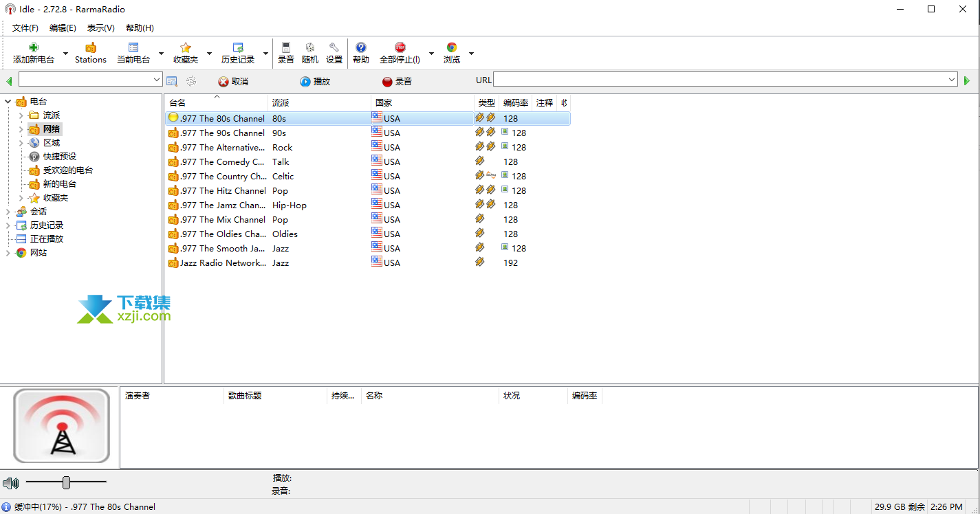This screenshot has width=980, height=514.
Task: Select 新的电台 tree item
Action: coord(60,184)
